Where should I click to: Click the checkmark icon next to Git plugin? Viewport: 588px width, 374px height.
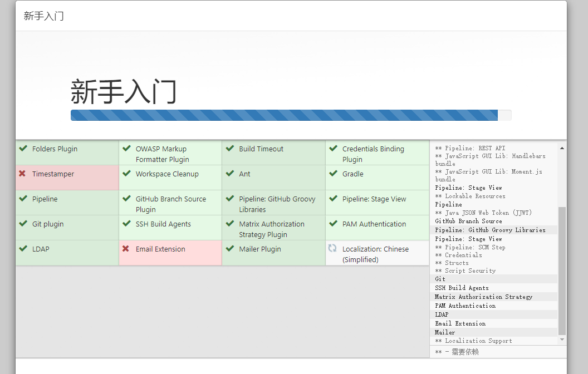pyautogui.click(x=23, y=224)
